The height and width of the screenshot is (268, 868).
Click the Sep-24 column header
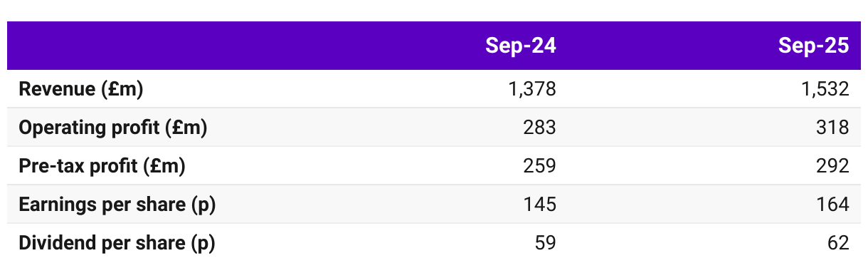point(520,46)
